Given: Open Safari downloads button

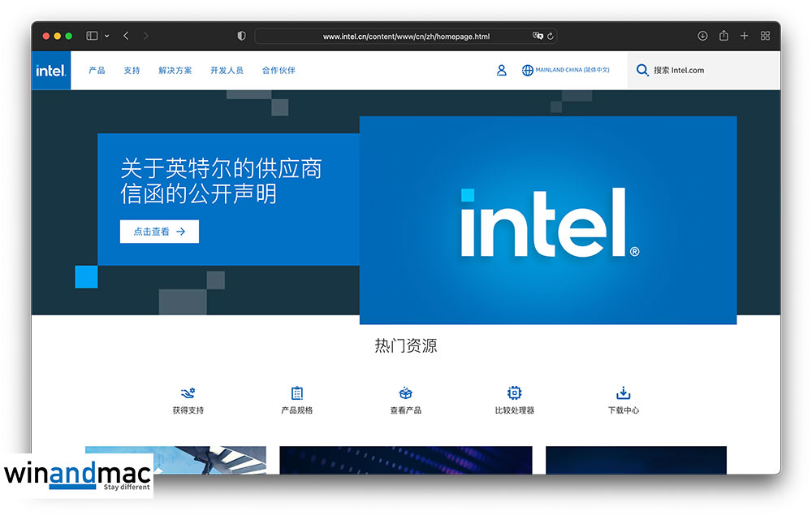Looking at the screenshot, I should tap(702, 36).
